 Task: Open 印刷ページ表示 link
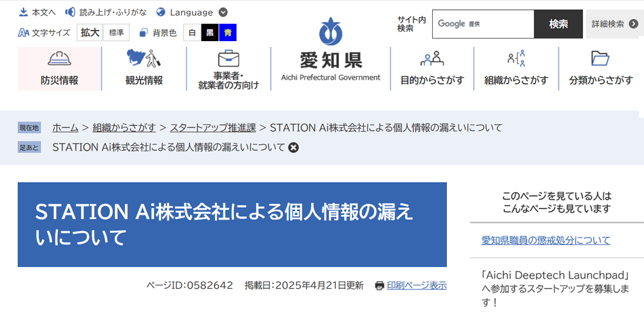(x=417, y=286)
